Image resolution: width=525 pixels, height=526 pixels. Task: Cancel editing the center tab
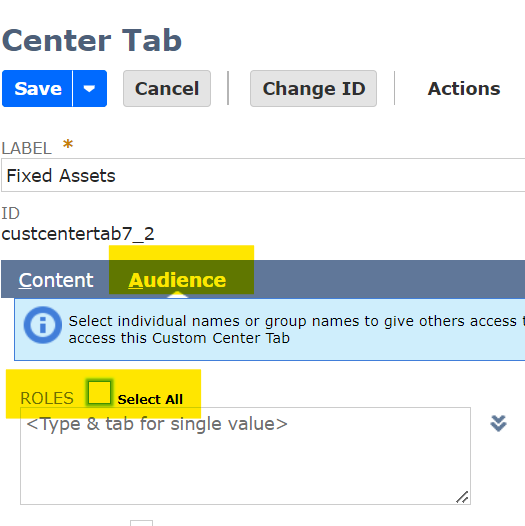(x=167, y=89)
